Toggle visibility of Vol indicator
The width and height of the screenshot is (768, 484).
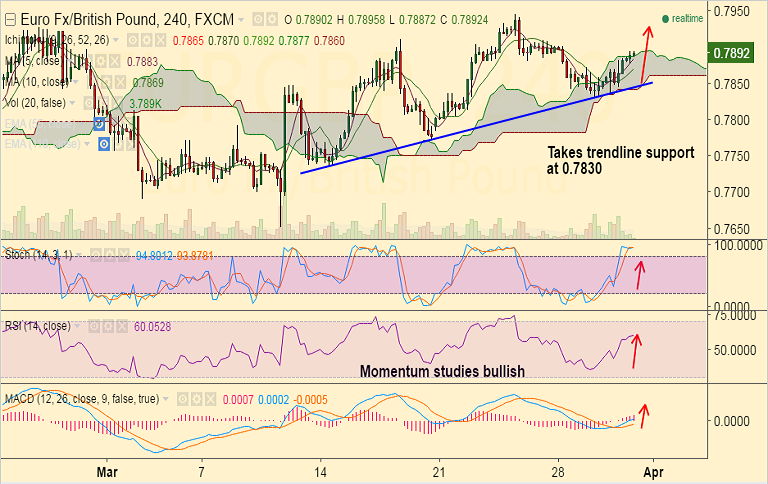coord(89,103)
